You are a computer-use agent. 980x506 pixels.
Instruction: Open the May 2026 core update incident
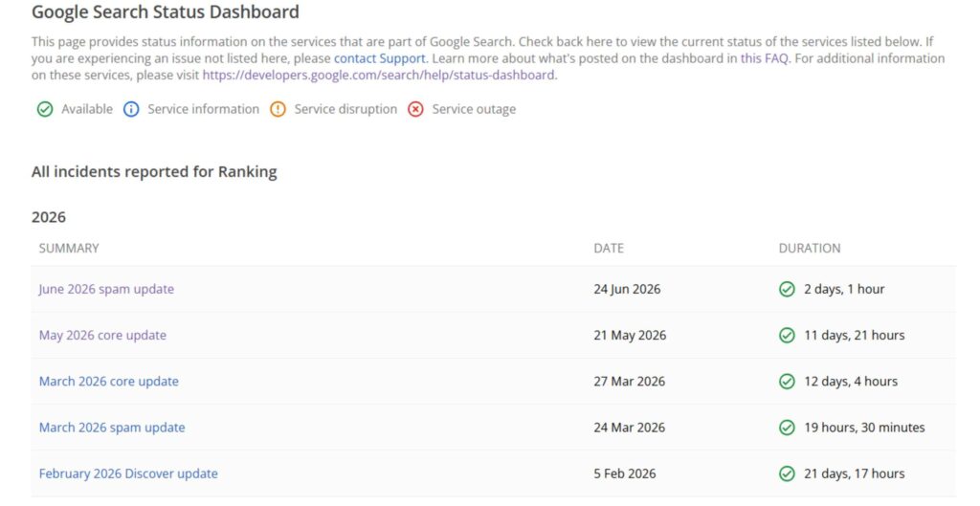(x=102, y=336)
